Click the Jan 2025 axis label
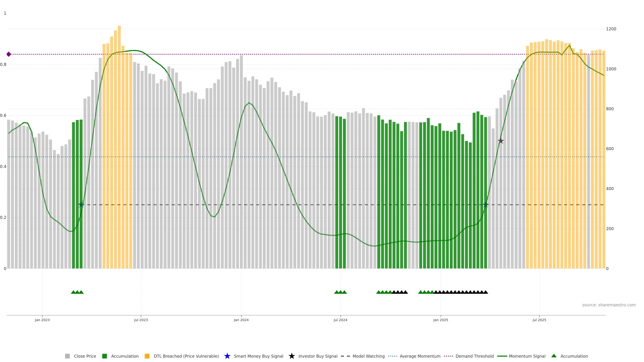 pyautogui.click(x=441, y=320)
